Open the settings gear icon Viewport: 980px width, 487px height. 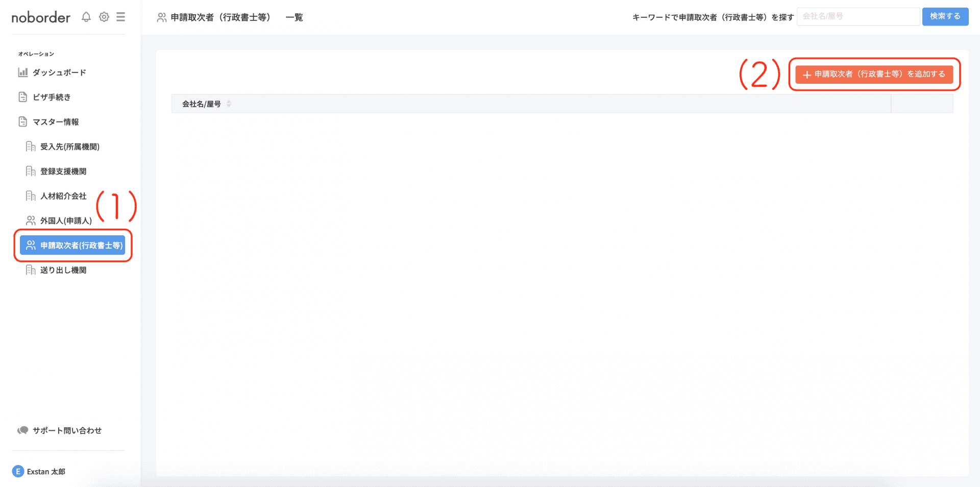click(x=104, y=16)
